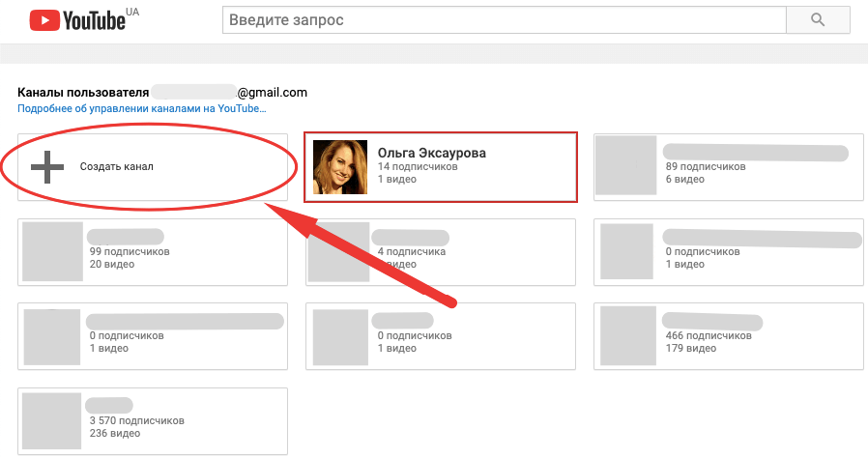Open thumbnail of the 3 570 подписчиков channel
The width and height of the screenshot is (868, 458).
click(x=51, y=421)
